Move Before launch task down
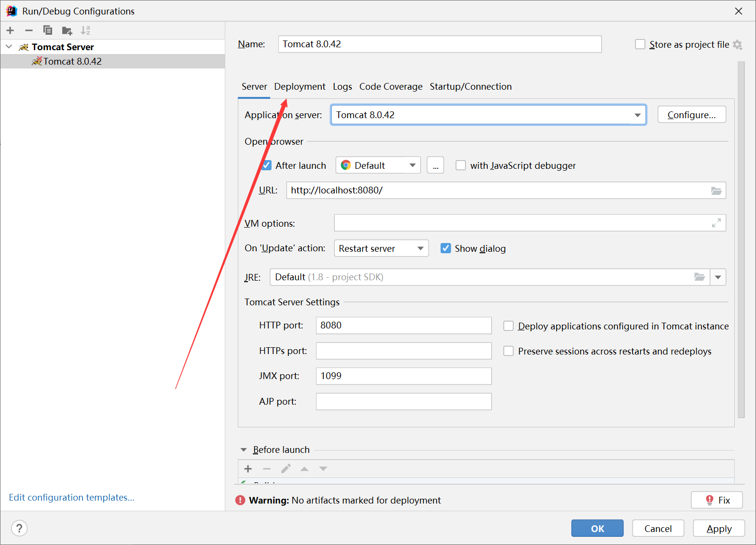 point(323,469)
